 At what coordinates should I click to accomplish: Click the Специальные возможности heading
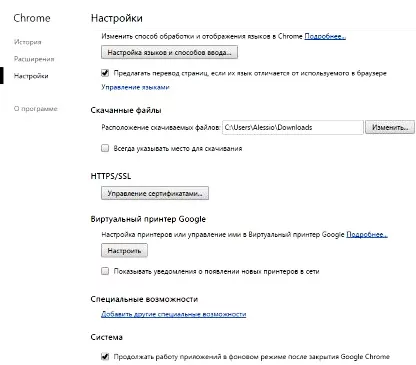point(144,299)
